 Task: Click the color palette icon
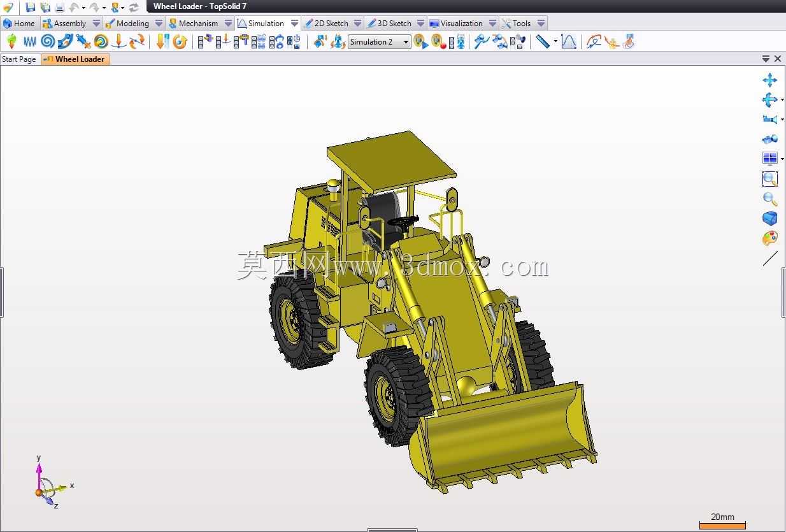769,238
